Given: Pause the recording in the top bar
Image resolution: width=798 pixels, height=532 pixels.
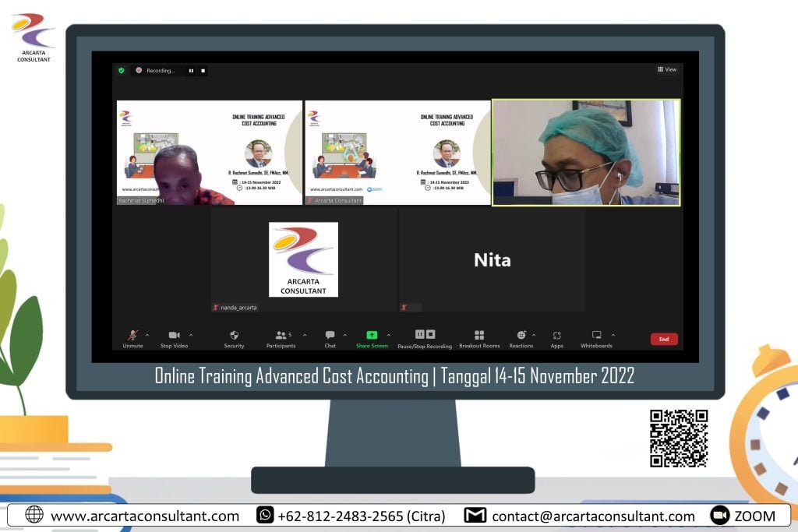Looking at the screenshot, I should (191, 70).
